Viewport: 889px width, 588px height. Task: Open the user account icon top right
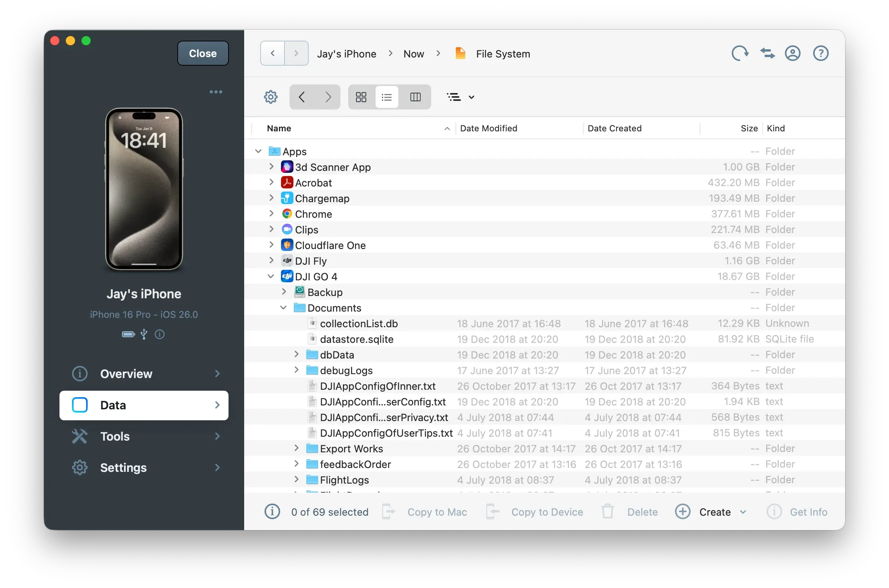tap(792, 53)
